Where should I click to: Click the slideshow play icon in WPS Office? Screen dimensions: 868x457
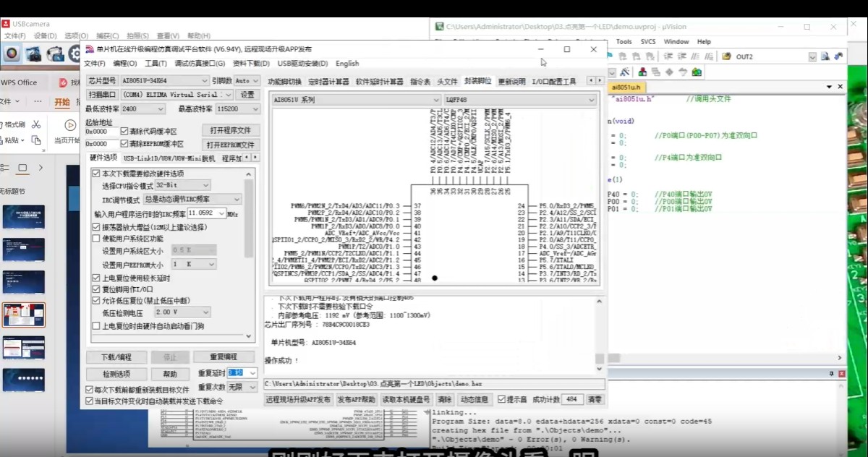coord(70,125)
